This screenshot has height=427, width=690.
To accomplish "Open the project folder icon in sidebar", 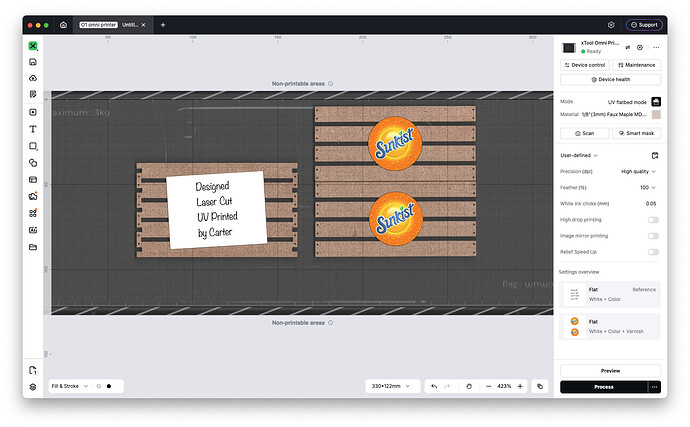I will pyautogui.click(x=33, y=247).
